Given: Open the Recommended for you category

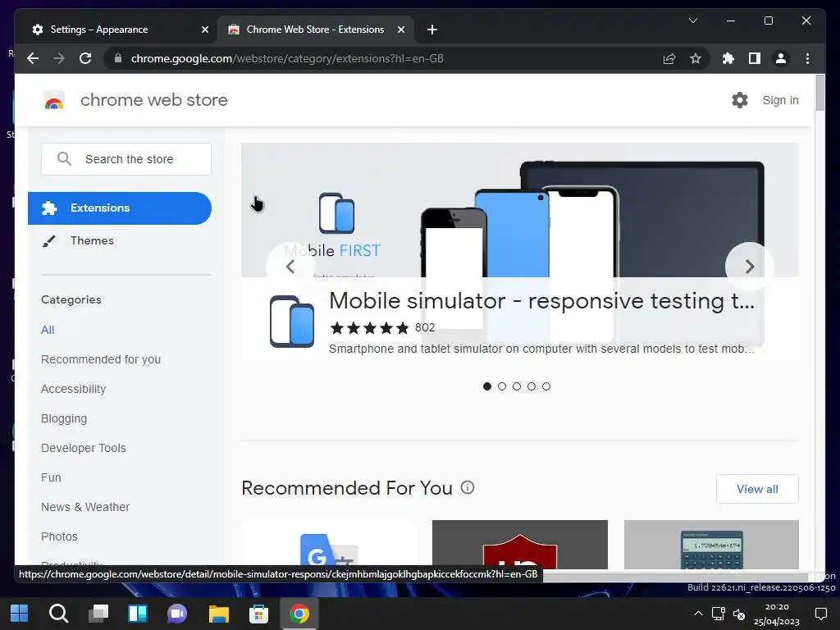Looking at the screenshot, I should tap(101, 359).
